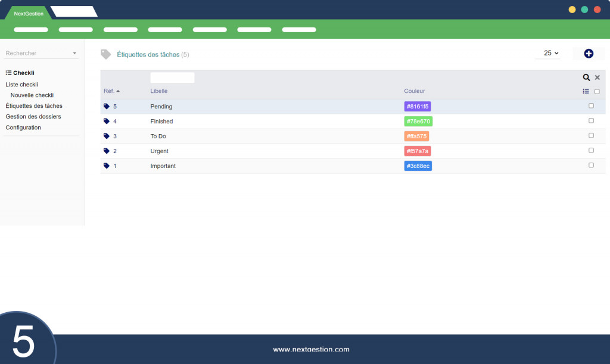Viewport: 610px width, 364px height.
Task: Open the 25 rows-per-page dropdown
Action: pyautogui.click(x=551, y=53)
